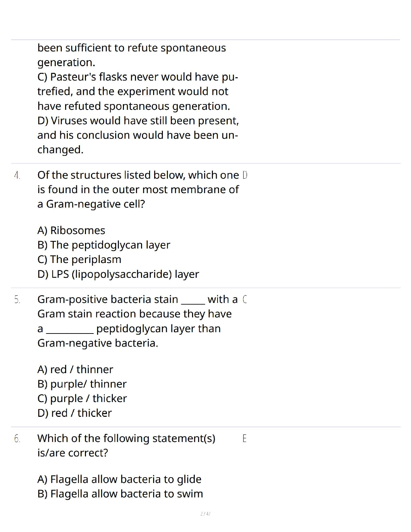Select option D) LPS (lipopolysaccharide) layer
This screenshot has width=411, height=532.
(x=118, y=274)
